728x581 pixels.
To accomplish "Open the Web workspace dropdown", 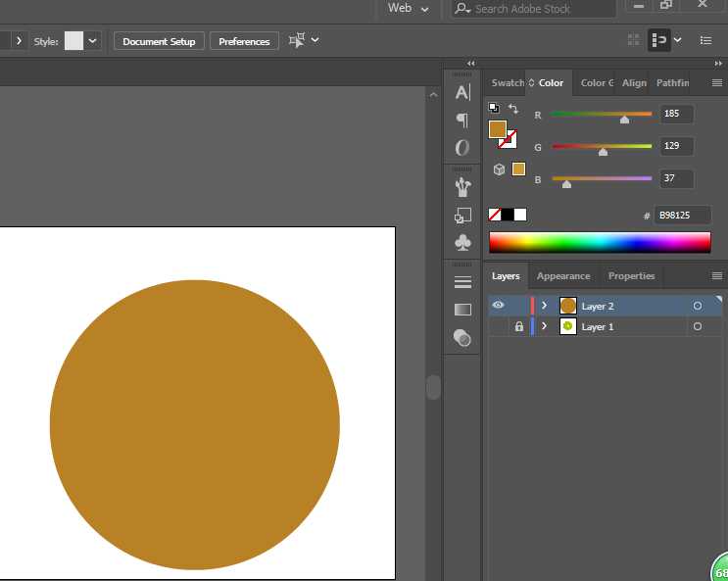I will click(x=409, y=9).
